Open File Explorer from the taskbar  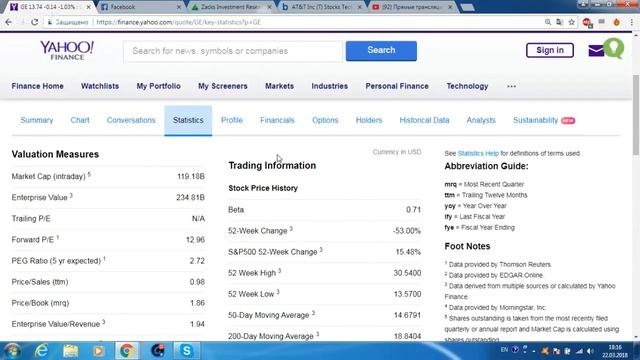click(x=70, y=351)
